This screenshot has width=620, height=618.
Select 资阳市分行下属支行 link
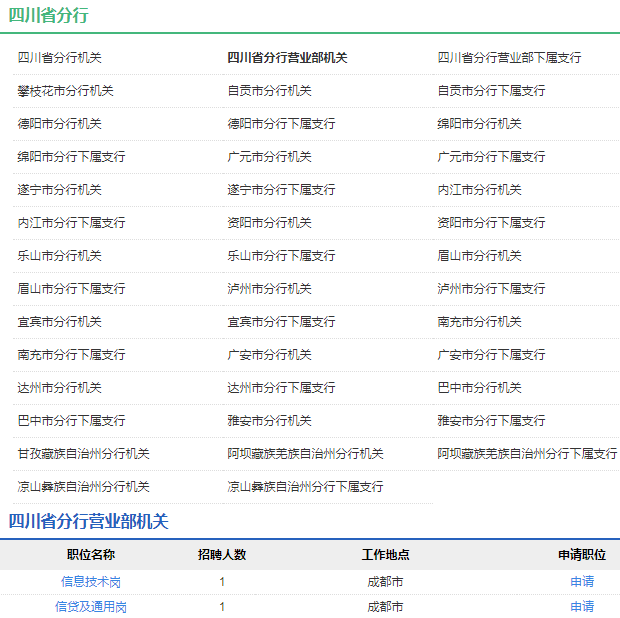coord(491,223)
